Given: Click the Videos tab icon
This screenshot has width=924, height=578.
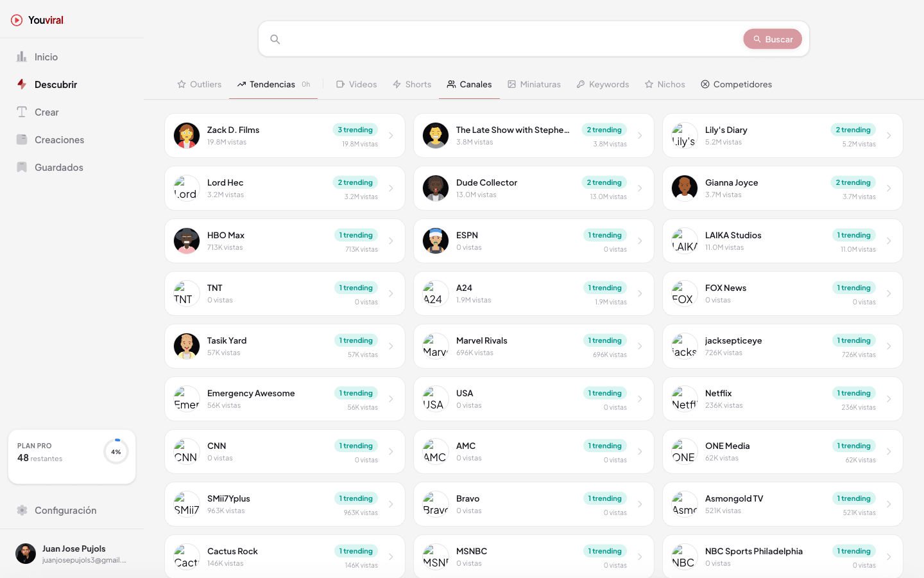Looking at the screenshot, I should pos(341,84).
